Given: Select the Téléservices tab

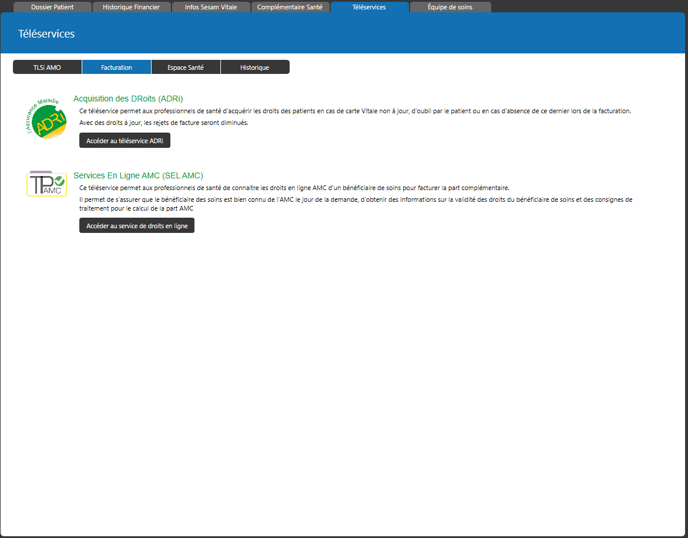Looking at the screenshot, I should click(369, 7).
